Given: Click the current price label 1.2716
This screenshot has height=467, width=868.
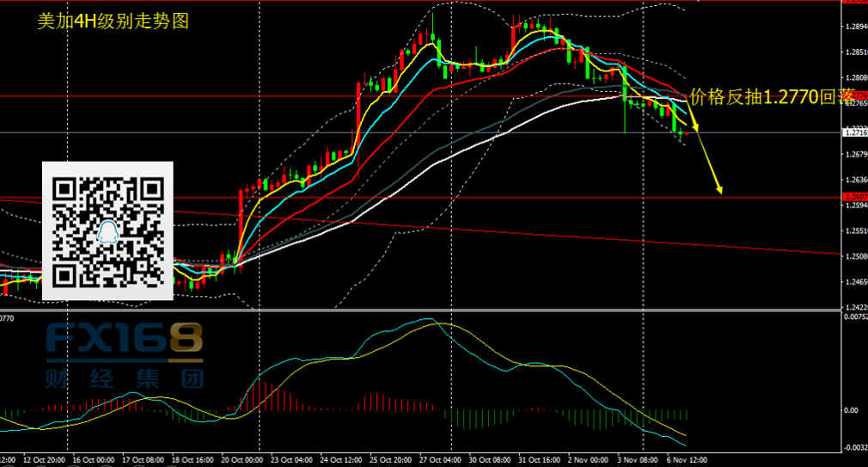Looking at the screenshot, I should click(854, 132).
